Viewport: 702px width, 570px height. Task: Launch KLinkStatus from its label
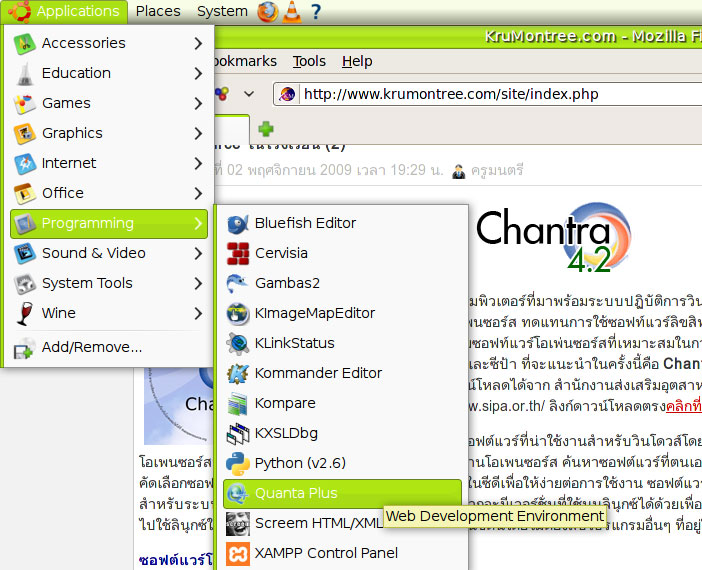coord(295,343)
